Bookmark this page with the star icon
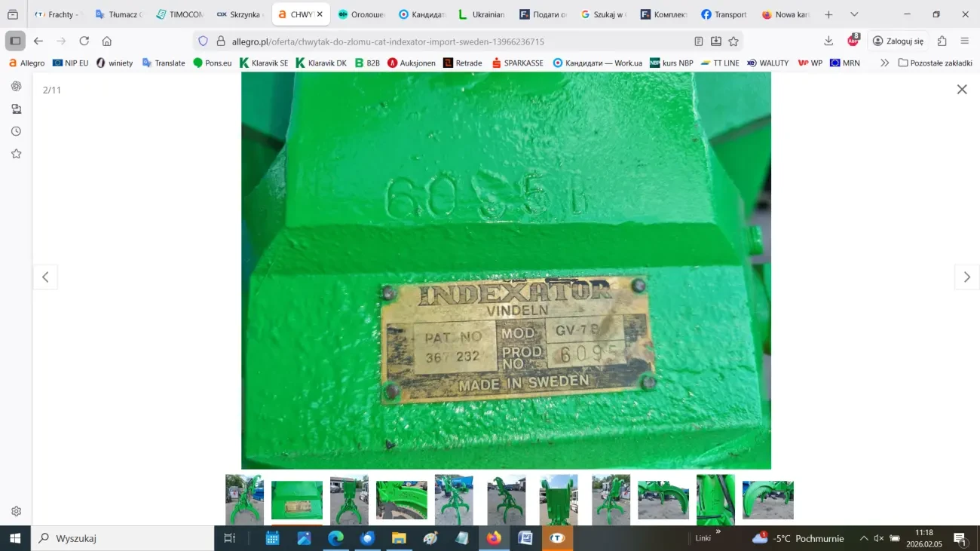Viewport: 980px width, 551px height. (x=733, y=41)
